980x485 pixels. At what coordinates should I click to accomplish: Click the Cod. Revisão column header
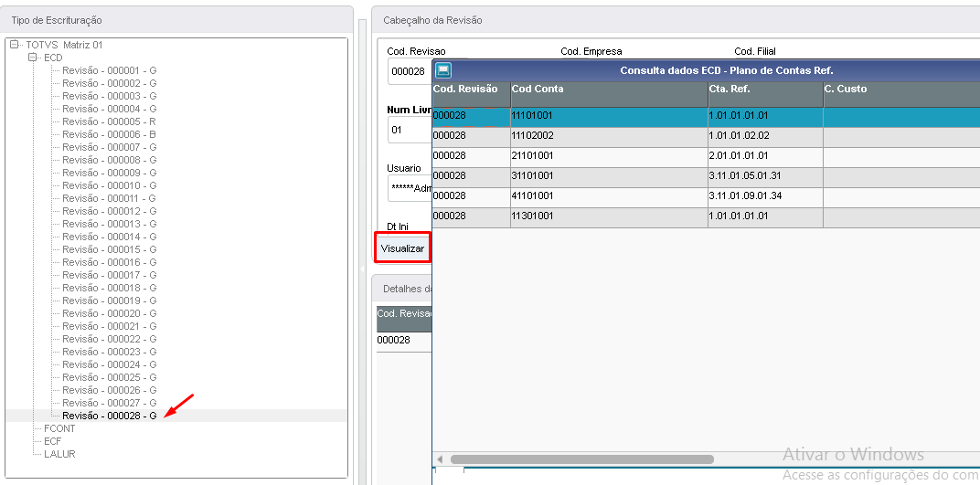pos(471,94)
